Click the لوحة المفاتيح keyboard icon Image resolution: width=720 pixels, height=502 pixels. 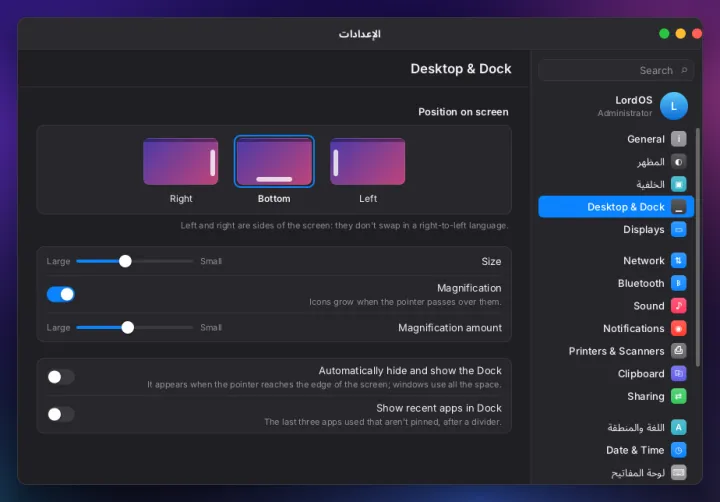click(678, 472)
